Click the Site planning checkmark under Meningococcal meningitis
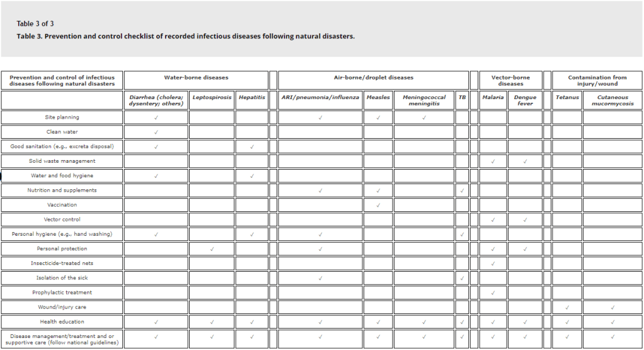 point(423,117)
